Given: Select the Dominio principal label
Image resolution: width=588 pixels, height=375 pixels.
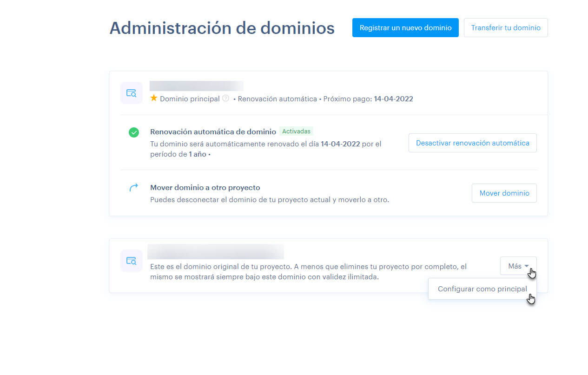Looking at the screenshot, I should coord(189,99).
